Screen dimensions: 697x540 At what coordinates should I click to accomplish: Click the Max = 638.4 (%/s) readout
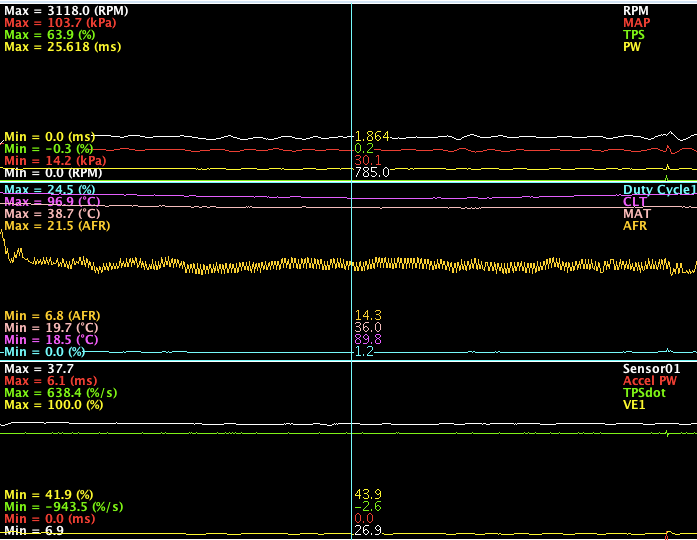coord(59,393)
